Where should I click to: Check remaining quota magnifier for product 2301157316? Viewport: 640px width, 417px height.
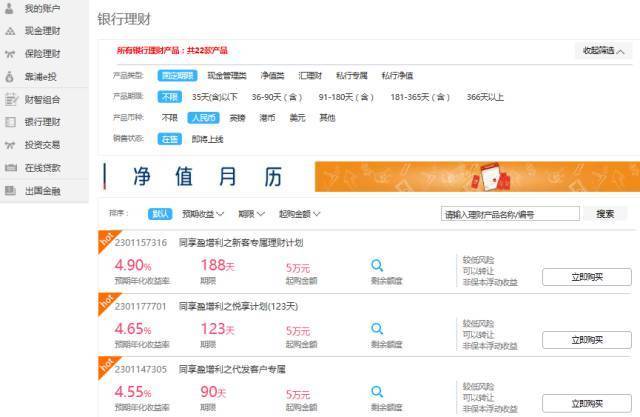click(x=377, y=265)
